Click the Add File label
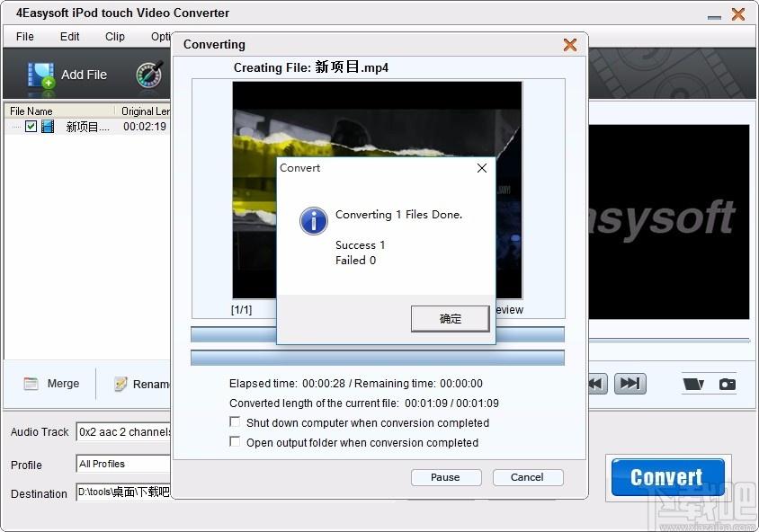 point(84,75)
